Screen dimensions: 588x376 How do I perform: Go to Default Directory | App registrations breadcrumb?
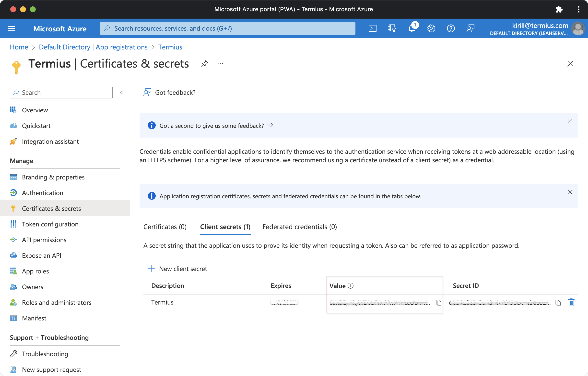(x=93, y=47)
